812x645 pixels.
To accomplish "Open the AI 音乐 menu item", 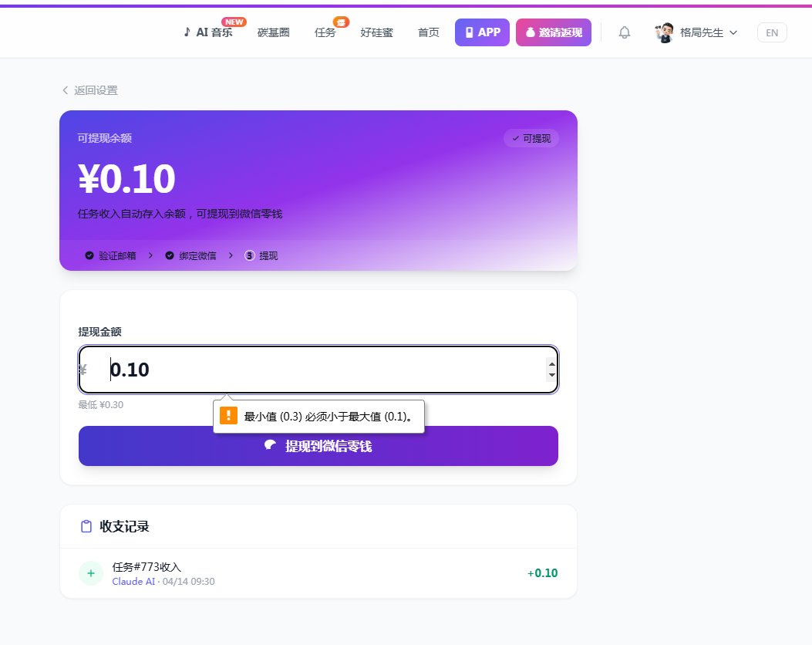I will click(207, 32).
